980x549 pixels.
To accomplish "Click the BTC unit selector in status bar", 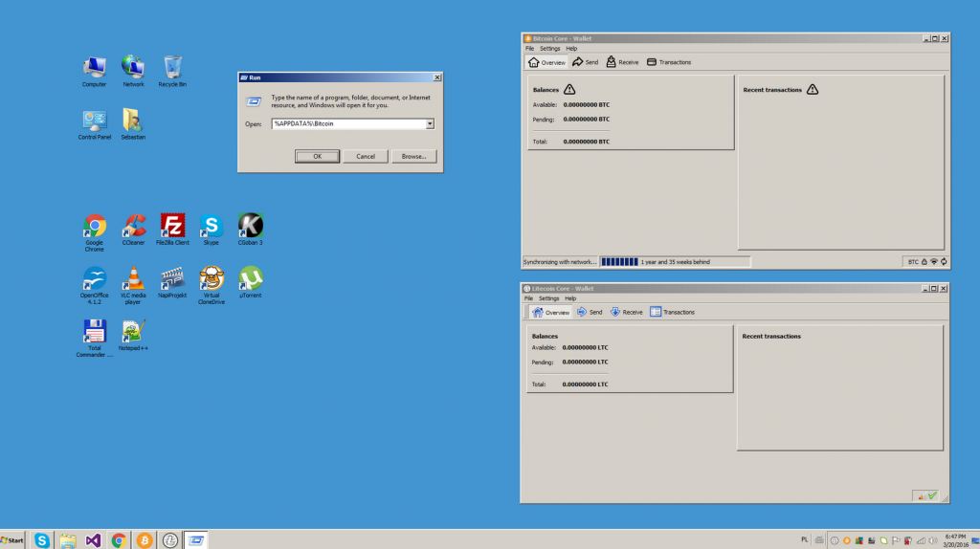I will [x=913, y=262].
